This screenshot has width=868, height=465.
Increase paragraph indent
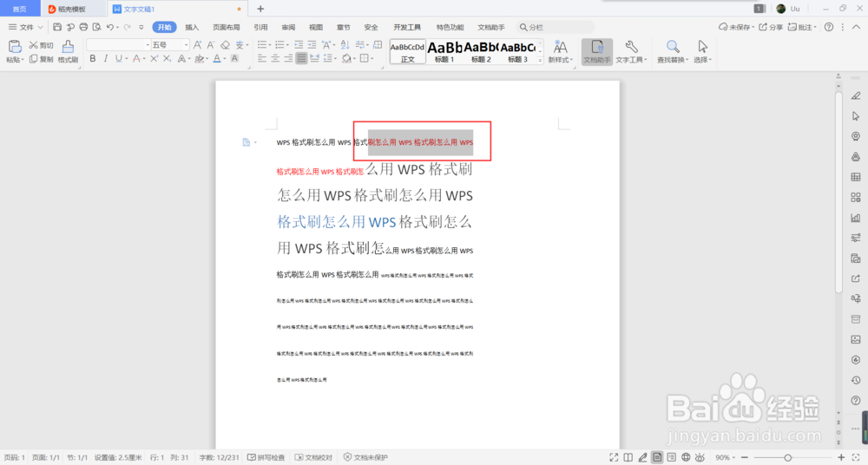coord(312,45)
